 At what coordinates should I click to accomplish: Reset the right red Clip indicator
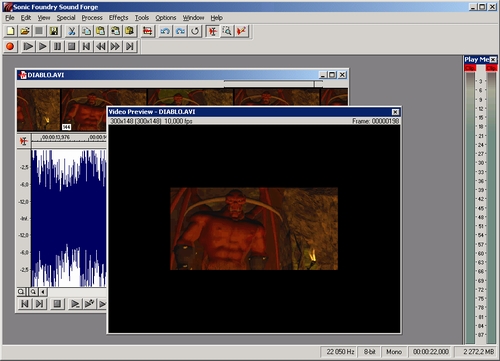coord(491,68)
